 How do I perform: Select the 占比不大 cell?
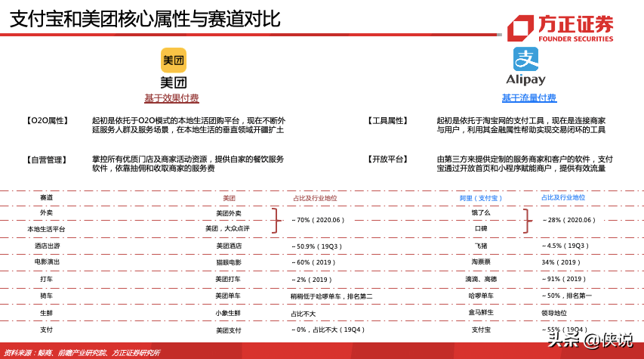303,314
